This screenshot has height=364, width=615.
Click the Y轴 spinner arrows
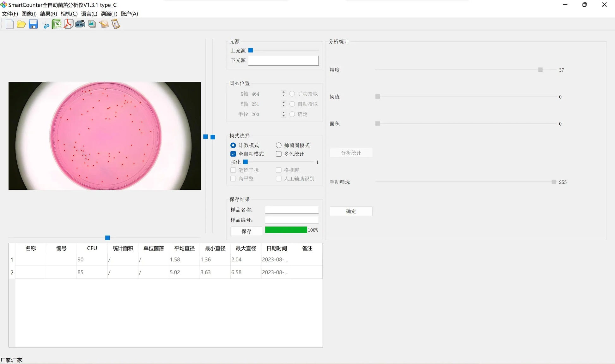(x=283, y=104)
